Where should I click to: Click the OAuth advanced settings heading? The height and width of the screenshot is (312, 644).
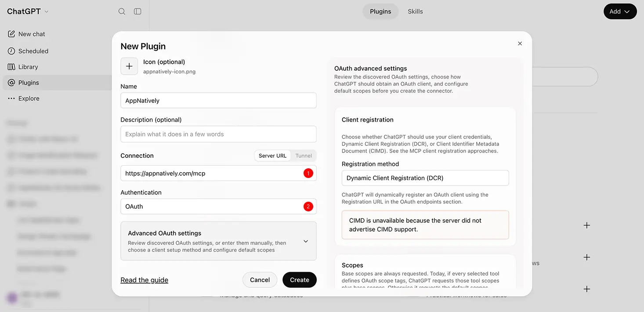(x=370, y=69)
